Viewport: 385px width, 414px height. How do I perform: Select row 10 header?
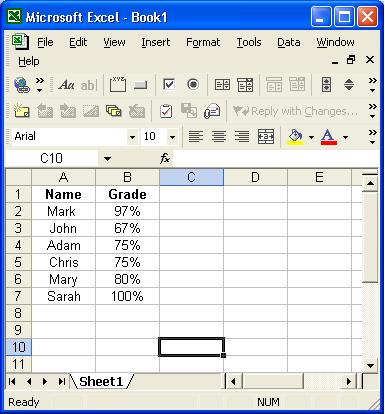click(19, 347)
